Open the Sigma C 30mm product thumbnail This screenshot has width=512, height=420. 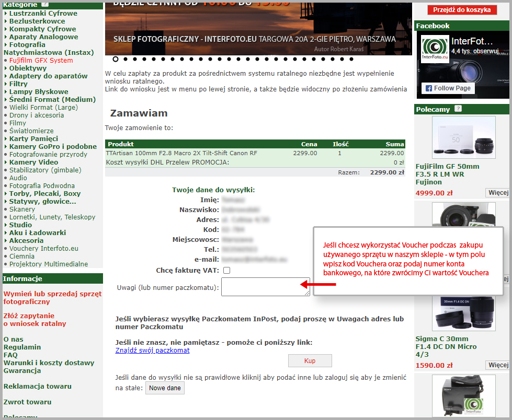(x=464, y=313)
